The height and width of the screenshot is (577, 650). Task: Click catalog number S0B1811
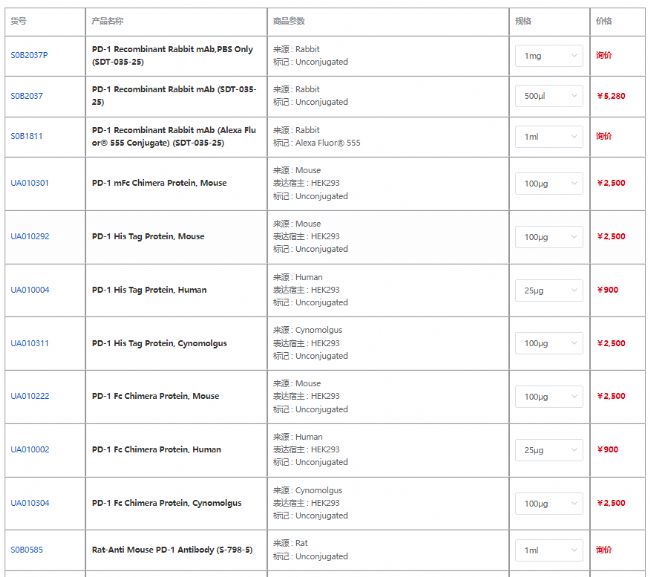(27, 136)
